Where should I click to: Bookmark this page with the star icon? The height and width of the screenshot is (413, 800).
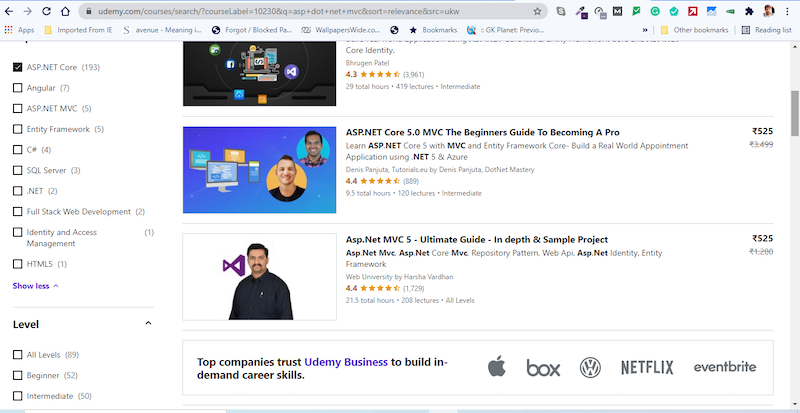pyautogui.click(x=537, y=11)
